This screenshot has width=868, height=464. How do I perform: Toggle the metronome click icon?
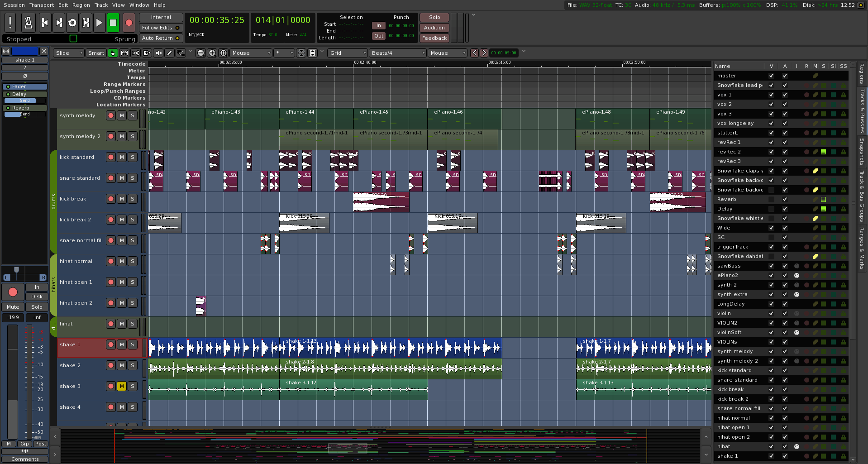pos(28,22)
